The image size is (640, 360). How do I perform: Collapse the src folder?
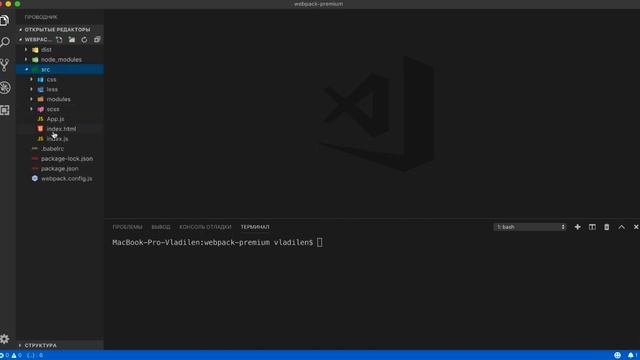click(60, 69)
